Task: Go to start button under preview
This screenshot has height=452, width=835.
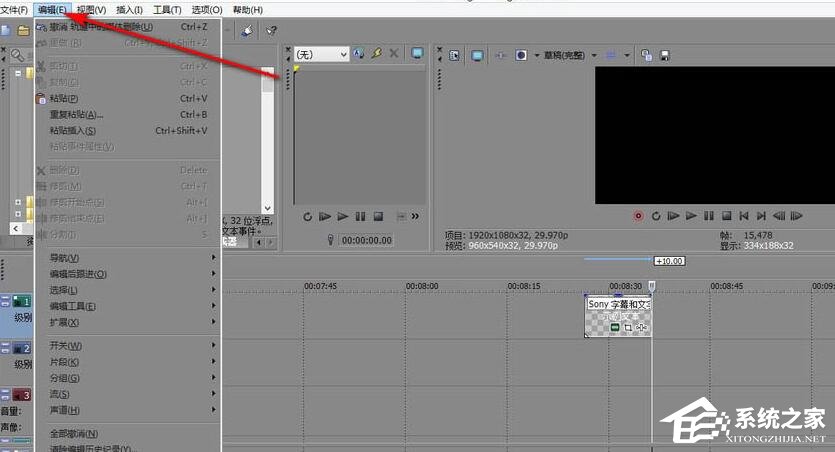Action: [743, 216]
